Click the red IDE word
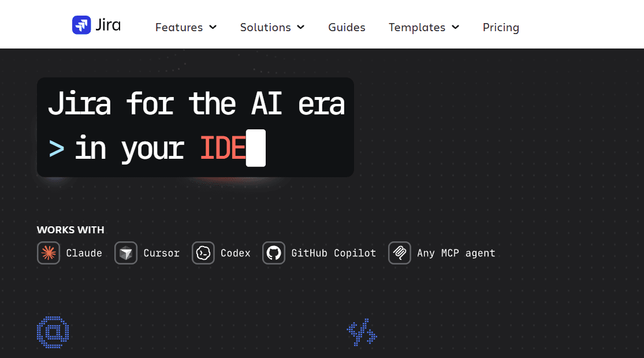Viewport: 644px width, 358px height. point(222,148)
